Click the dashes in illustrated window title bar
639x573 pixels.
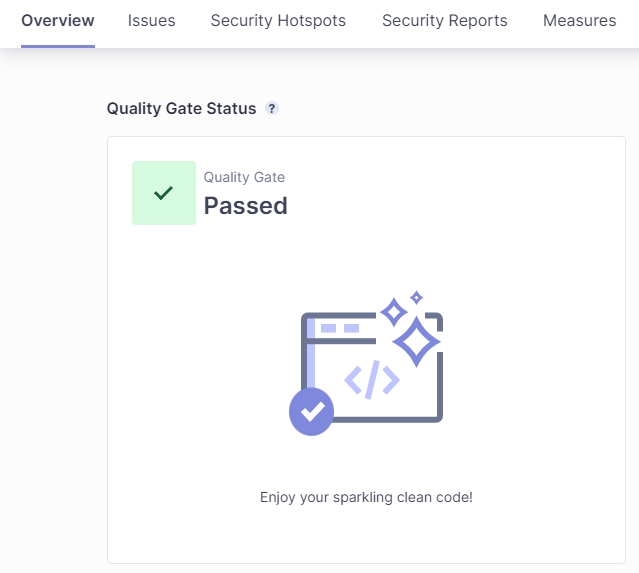pyautogui.click(x=339, y=328)
